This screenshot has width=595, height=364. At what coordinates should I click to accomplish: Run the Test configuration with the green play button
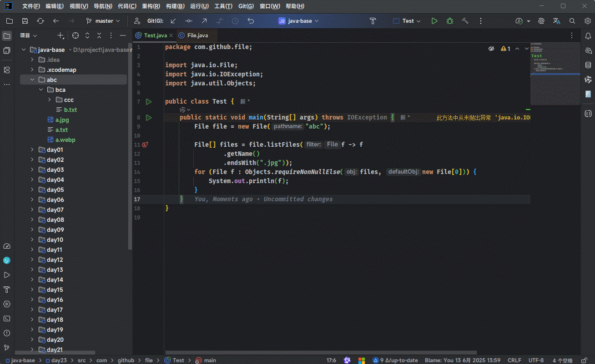434,21
